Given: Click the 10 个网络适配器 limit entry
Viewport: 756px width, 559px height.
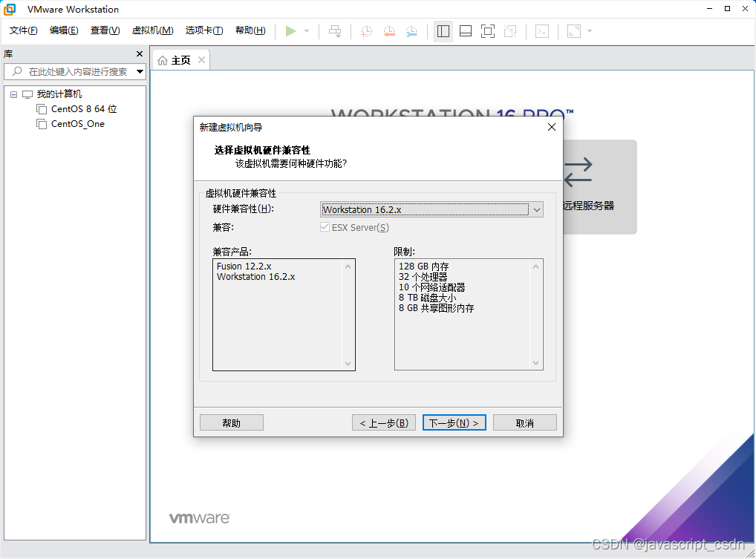Looking at the screenshot, I should (431, 287).
